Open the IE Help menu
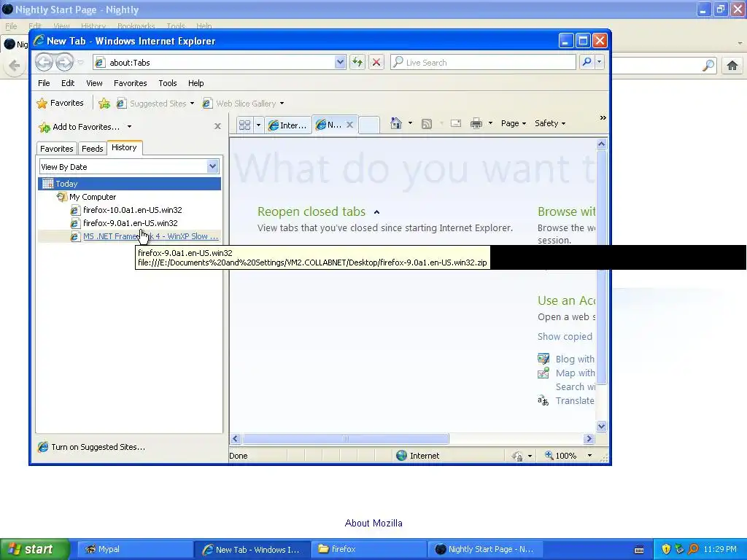The width and height of the screenshot is (747, 560). coord(196,83)
